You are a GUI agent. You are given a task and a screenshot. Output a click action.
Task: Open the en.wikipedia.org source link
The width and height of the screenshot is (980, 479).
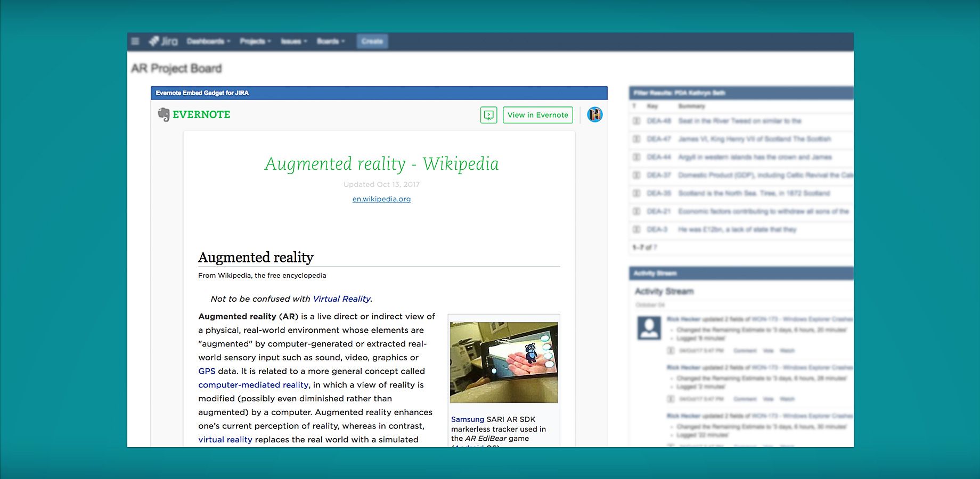[381, 199]
